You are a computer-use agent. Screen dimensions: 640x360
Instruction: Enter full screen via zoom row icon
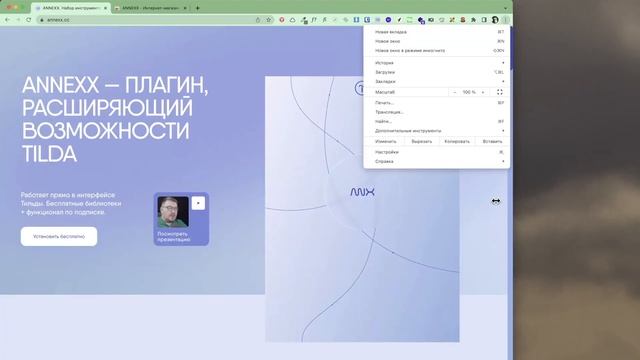(x=500, y=92)
